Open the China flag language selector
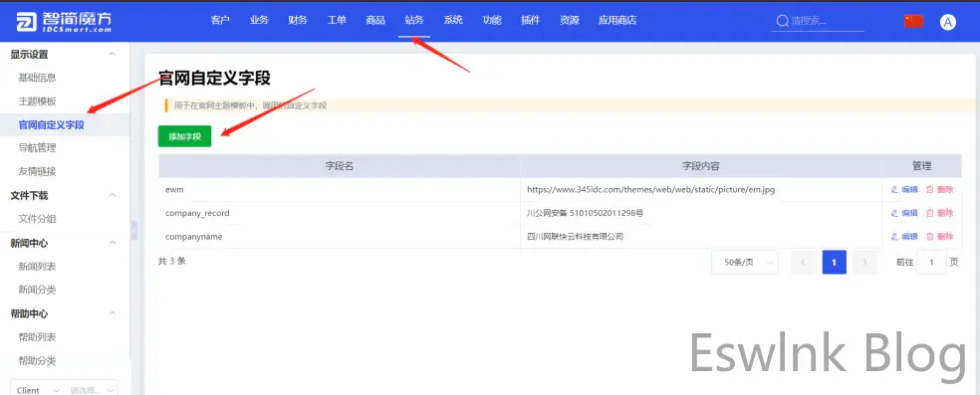The height and width of the screenshot is (395, 980). click(x=913, y=21)
